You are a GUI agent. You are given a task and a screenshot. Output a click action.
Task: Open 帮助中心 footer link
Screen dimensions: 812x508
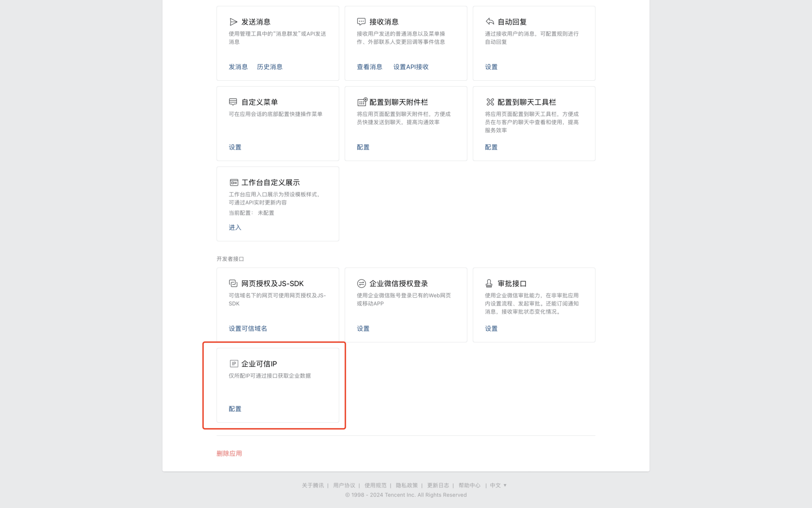point(470,485)
